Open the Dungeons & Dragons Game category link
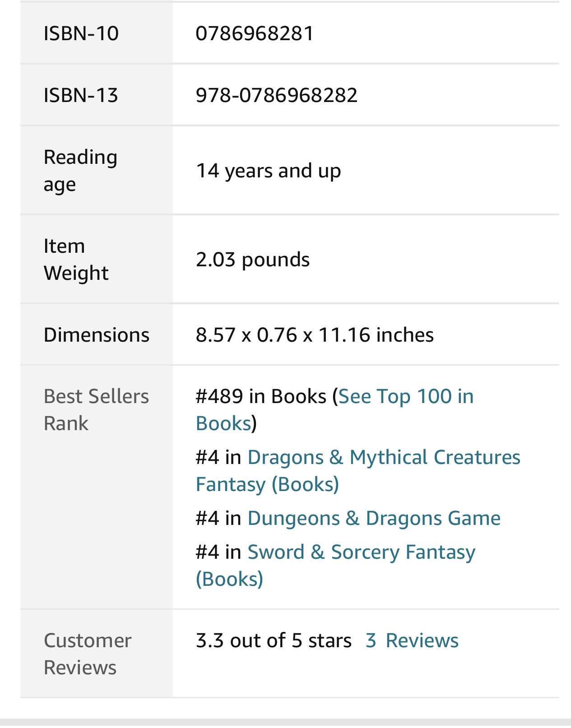571x728 pixels. pyautogui.click(x=374, y=519)
